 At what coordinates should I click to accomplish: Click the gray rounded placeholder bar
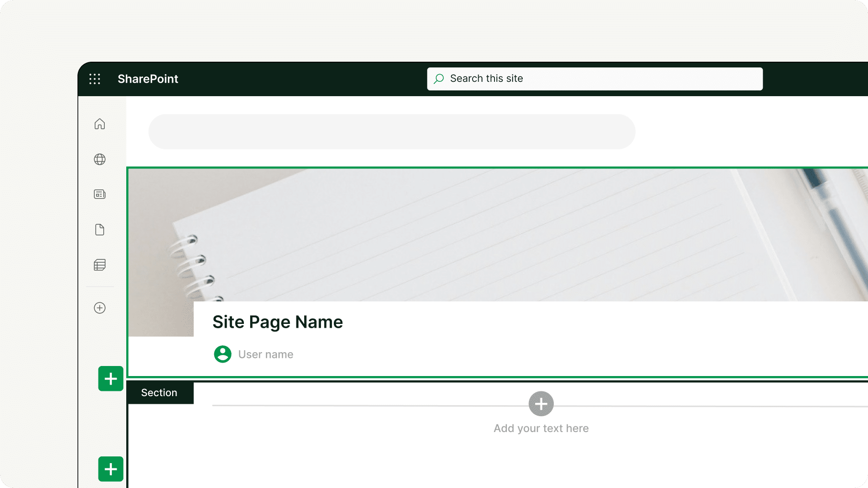[x=392, y=132]
